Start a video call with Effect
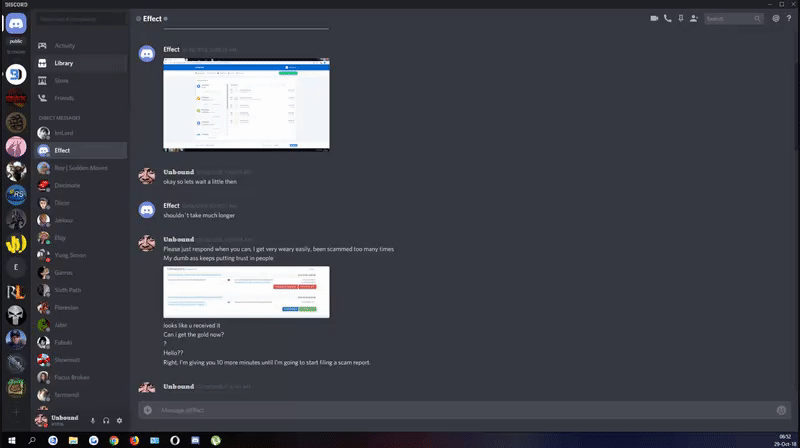The image size is (800, 448). pos(654,18)
